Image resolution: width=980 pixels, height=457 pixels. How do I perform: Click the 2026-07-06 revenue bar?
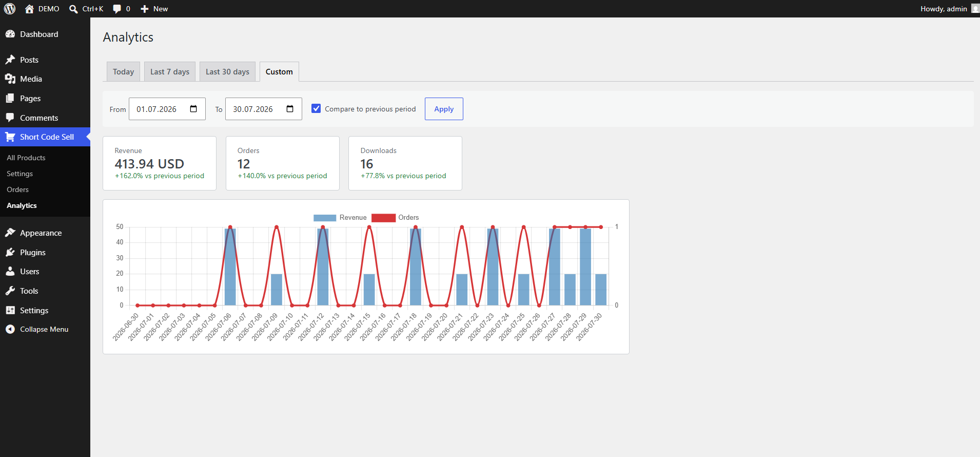(230, 266)
